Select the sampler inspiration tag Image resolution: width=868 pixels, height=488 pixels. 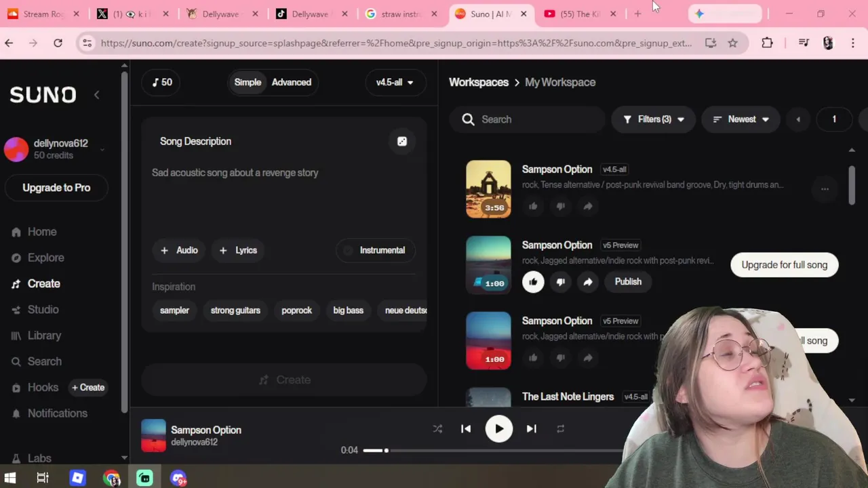point(174,310)
